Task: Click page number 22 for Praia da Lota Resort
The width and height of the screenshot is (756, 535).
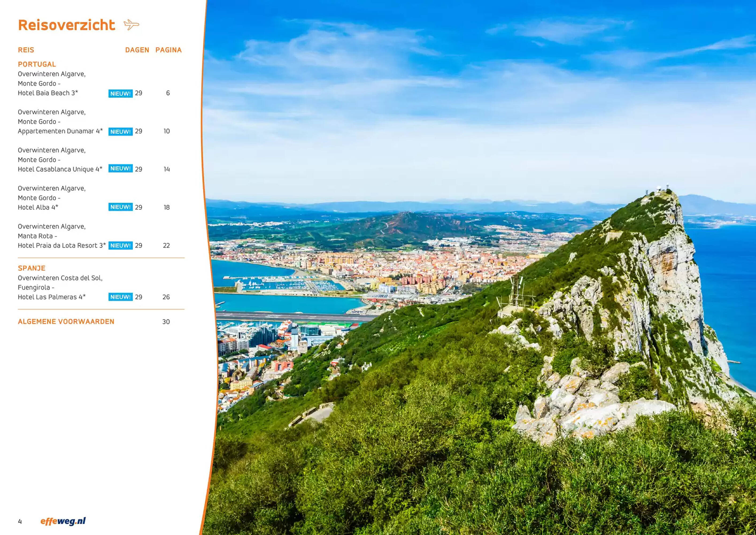Action: coord(166,246)
